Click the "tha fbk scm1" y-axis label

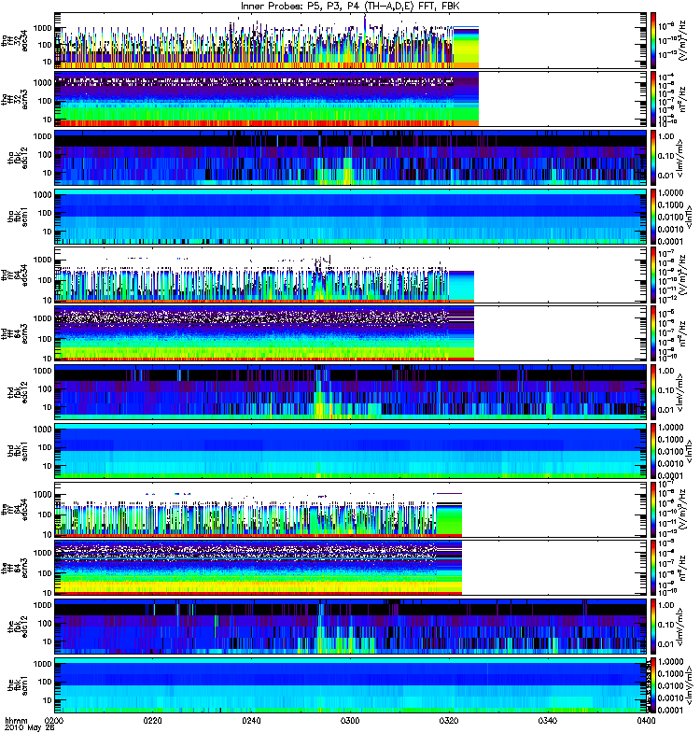click(18, 217)
